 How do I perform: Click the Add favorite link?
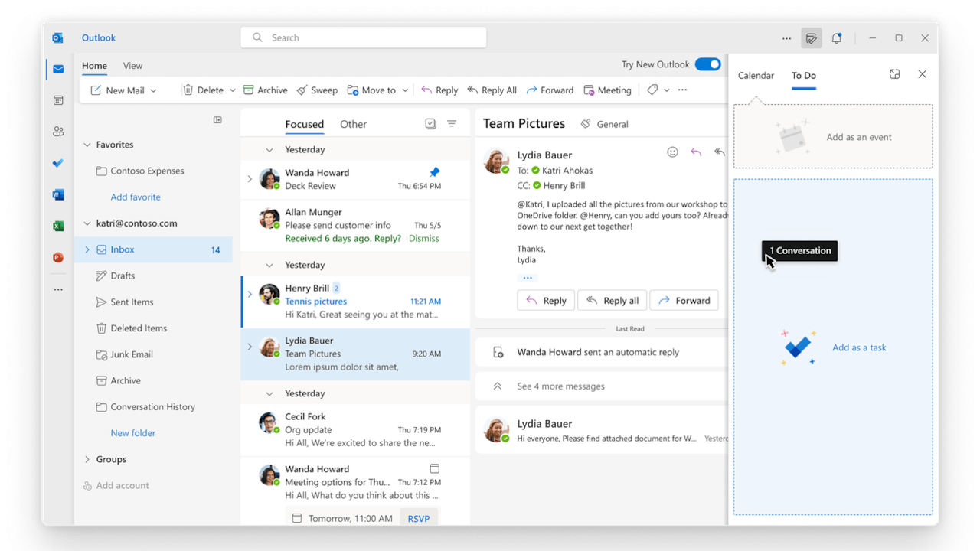click(x=136, y=197)
